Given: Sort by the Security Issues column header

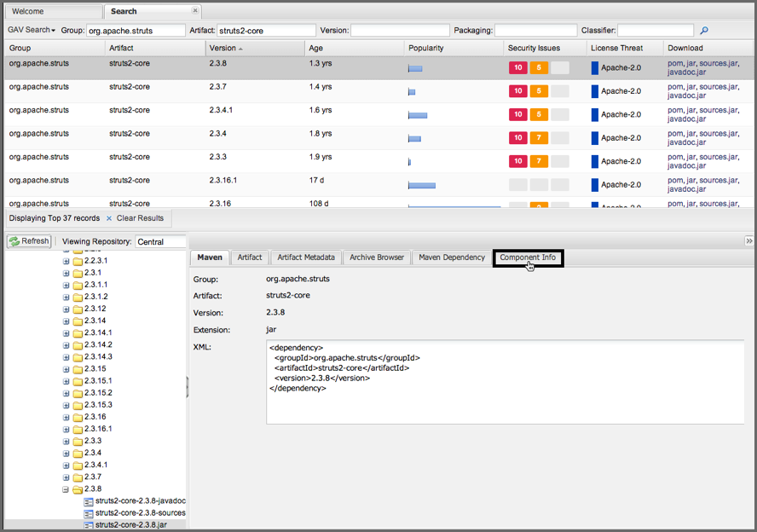Looking at the screenshot, I should (x=545, y=49).
